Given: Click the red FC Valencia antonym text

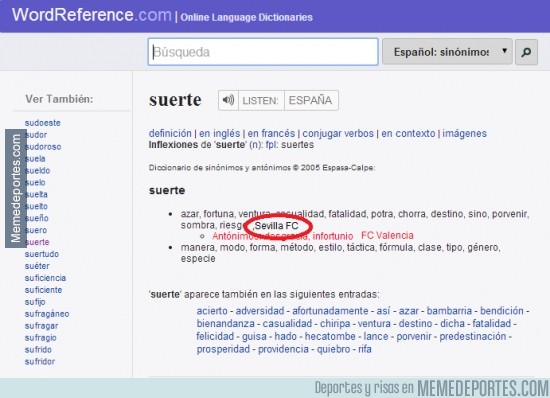Looking at the screenshot, I should (387, 235).
